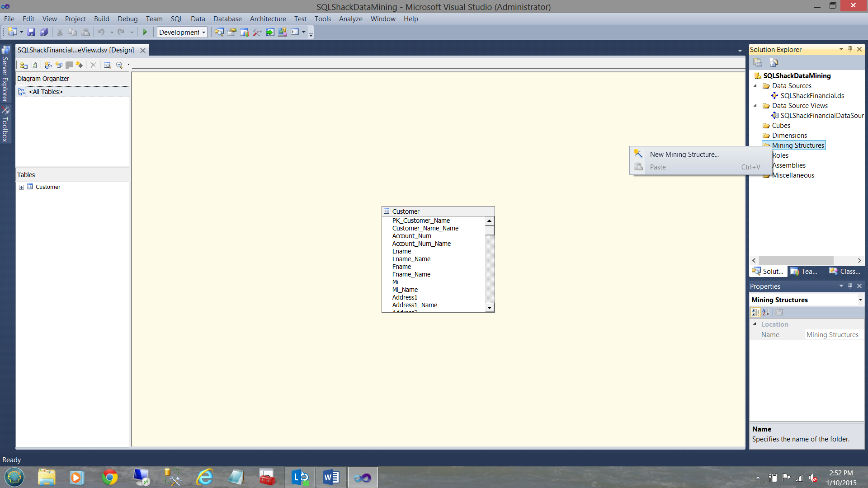Click Customer table scrollbar down arrow

coord(489,308)
